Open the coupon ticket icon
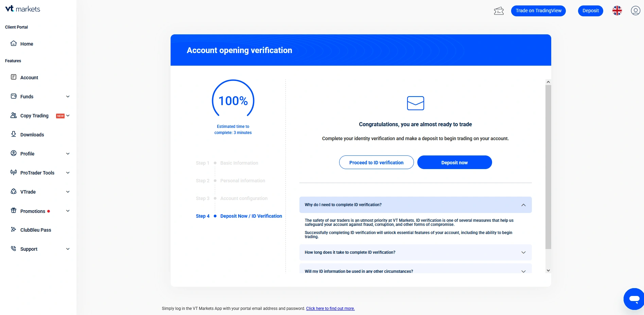The width and height of the screenshot is (644, 315). pos(499,11)
